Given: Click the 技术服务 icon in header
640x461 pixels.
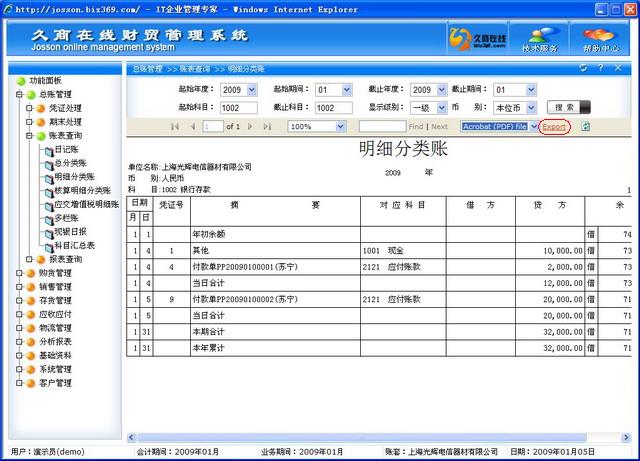Looking at the screenshot, I should click(540, 39).
